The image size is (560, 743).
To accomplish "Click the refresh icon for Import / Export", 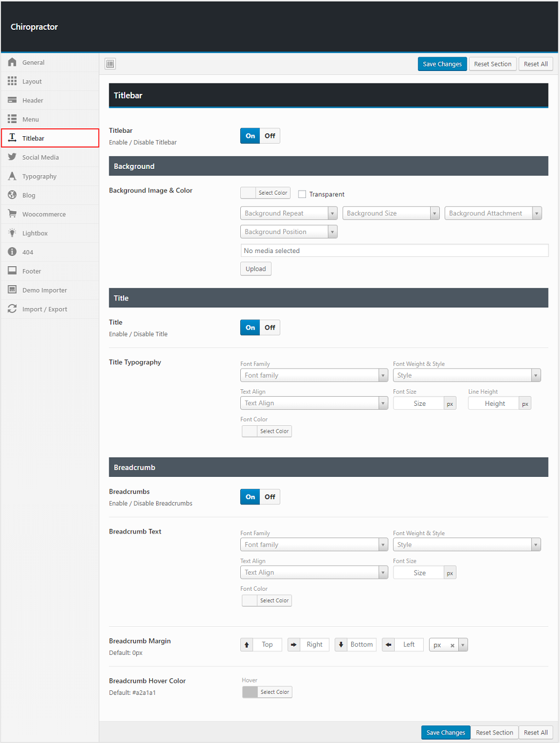I will pyautogui.click(x=12, y=309).
